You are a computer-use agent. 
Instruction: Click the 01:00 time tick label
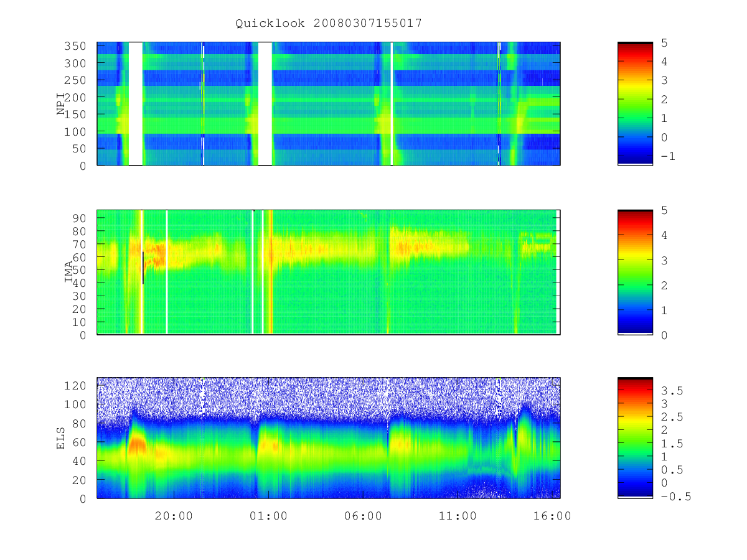tap(268, 516)
